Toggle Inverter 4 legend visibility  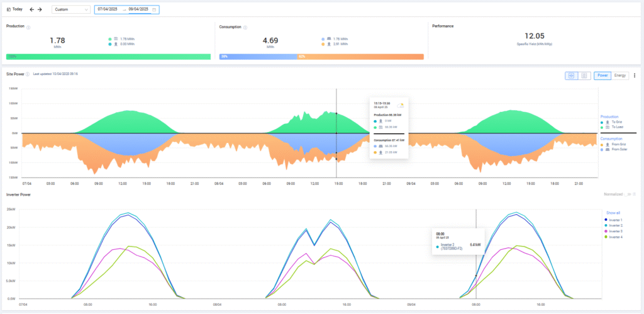pos(614,237)
